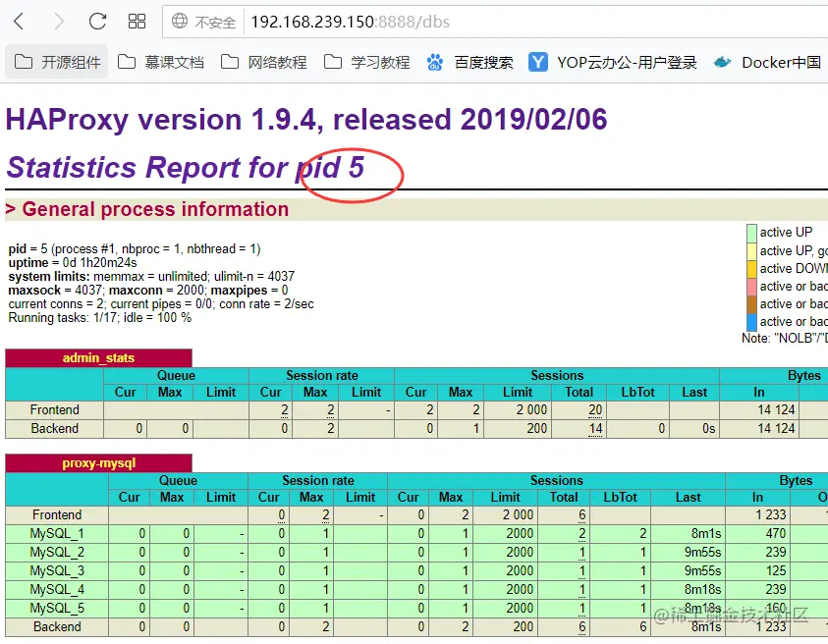The width and height of the screenshot is (828, 644).
Task: Click MySQL_3 last session value 9m55s
Action: (x=702, y=571)
